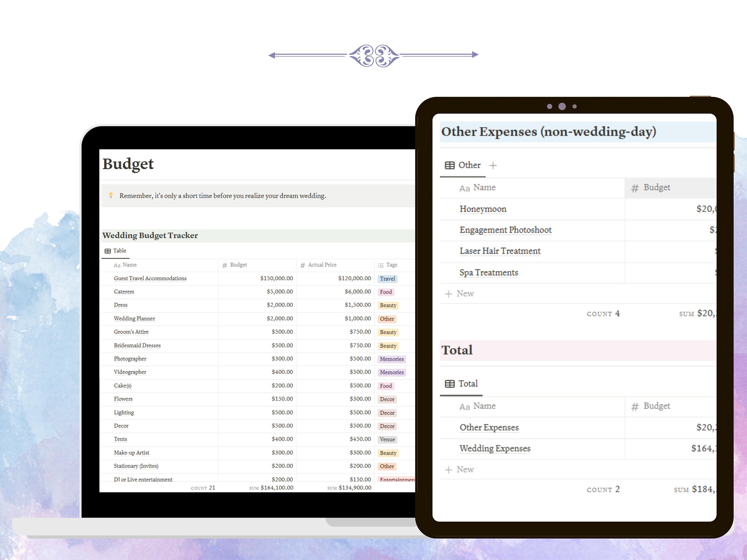Open the Videographer entry

(130, 372)
